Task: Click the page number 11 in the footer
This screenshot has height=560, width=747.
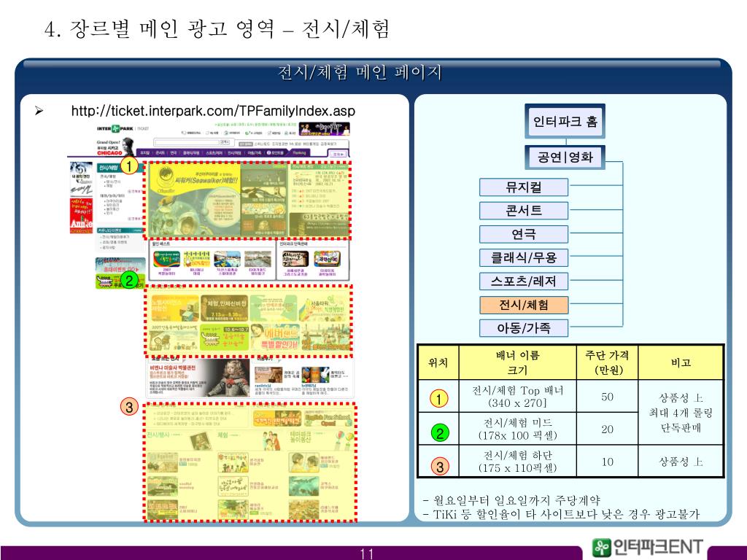Action: 366,553
